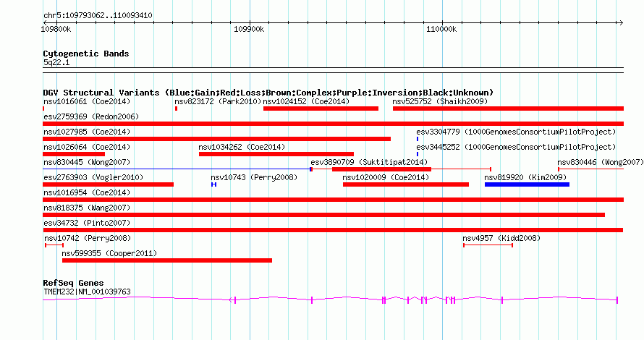644x340 pixels.
Task: Click the nsv10743 (Perry2008) label
Action: 254,177
